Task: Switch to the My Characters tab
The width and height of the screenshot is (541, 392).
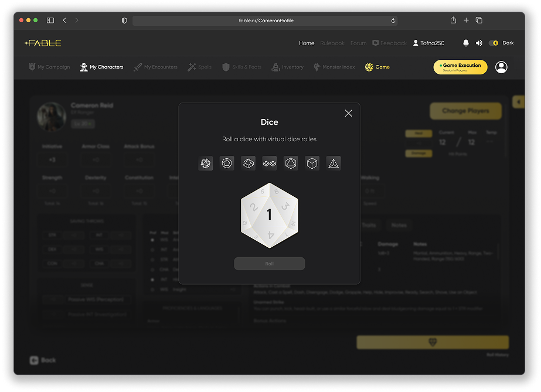Action: 102,67
